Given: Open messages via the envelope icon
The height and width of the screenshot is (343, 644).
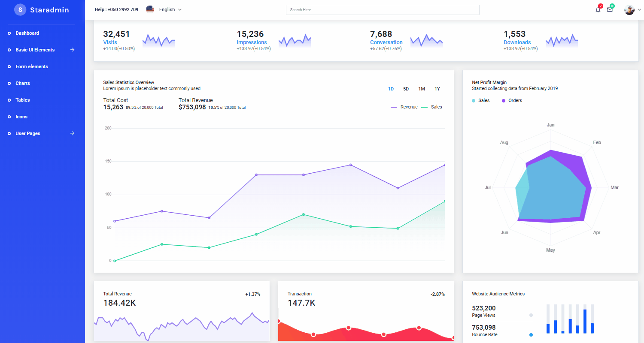Looking at the screenshot, I should coord(610,9).
